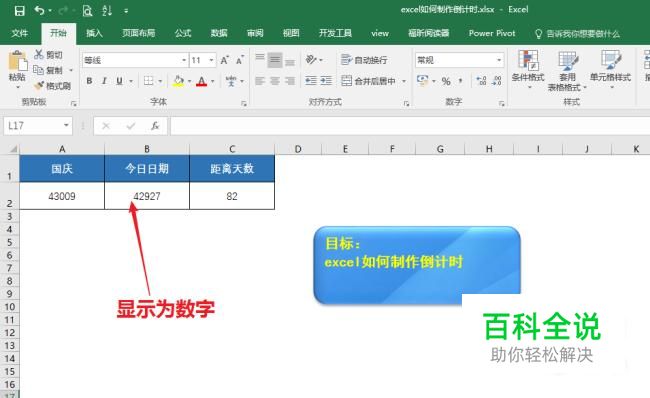This screenshot has width=650, height=398.
Task: Open 单元格样式 cell styles
Action: click(610, 69)
